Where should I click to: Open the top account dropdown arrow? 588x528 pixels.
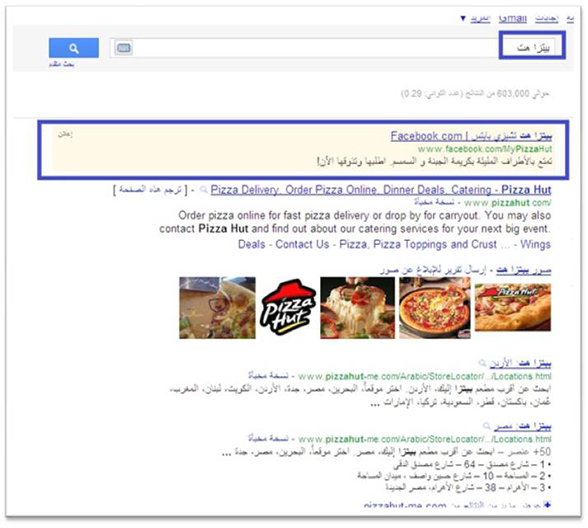463,18
